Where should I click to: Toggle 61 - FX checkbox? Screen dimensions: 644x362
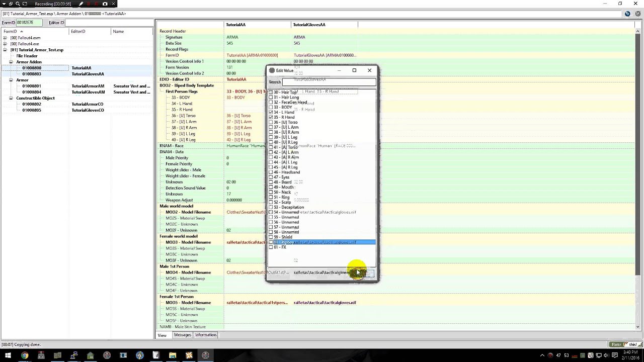271,247
